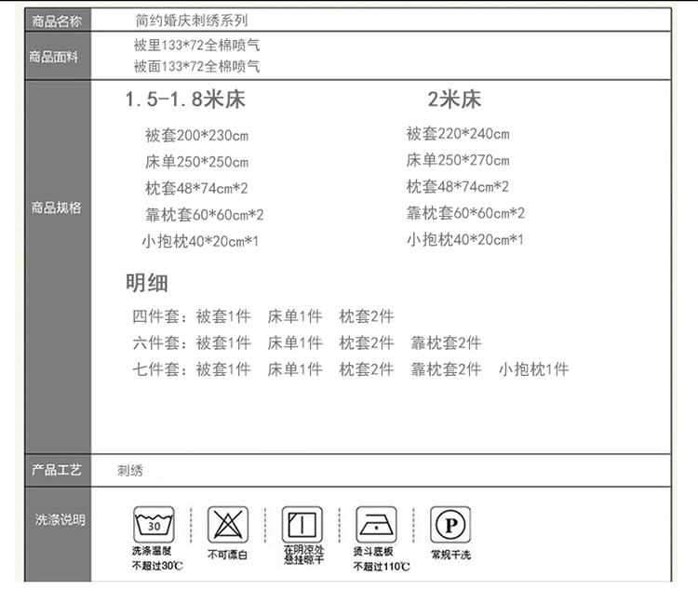Click the 1.5-1.8米床 size heading
The image size is (698, 616).
point(185,100)
